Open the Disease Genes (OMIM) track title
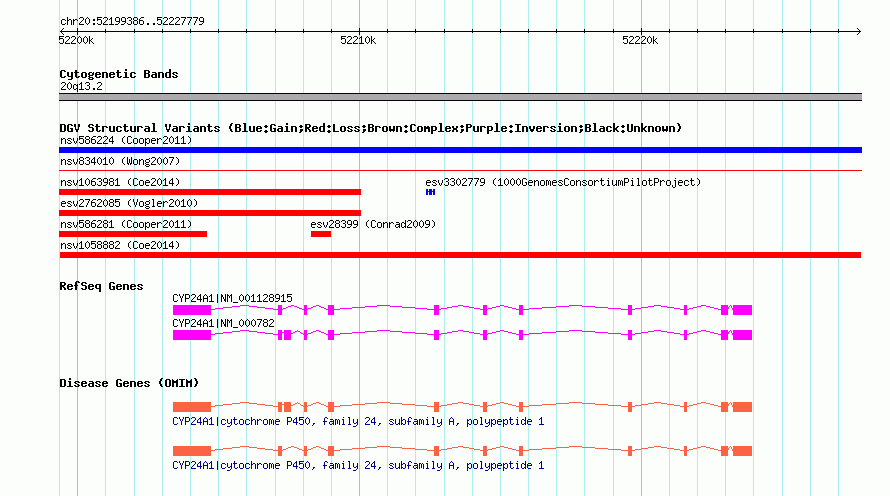This screenshot has height=496, width=890. point(129,383)
